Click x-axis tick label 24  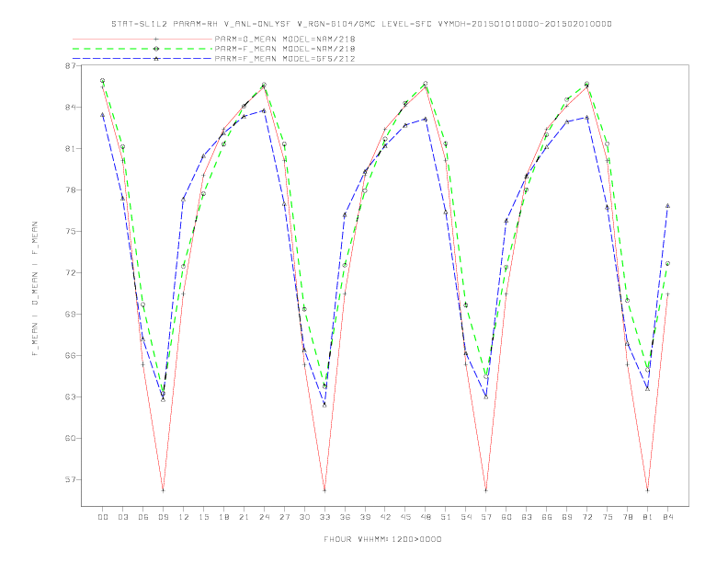(x=264, y=517)
